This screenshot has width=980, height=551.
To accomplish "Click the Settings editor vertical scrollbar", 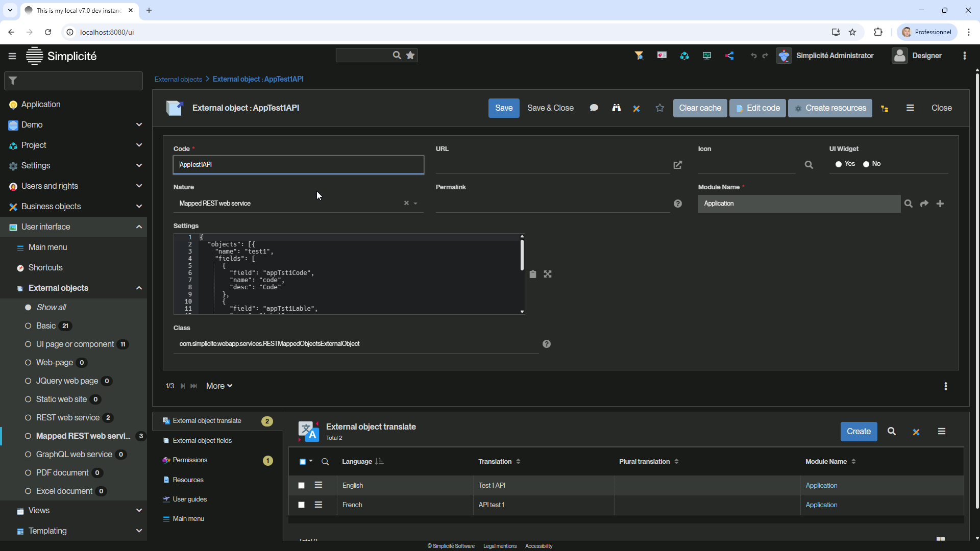I will tap(522, 255).
